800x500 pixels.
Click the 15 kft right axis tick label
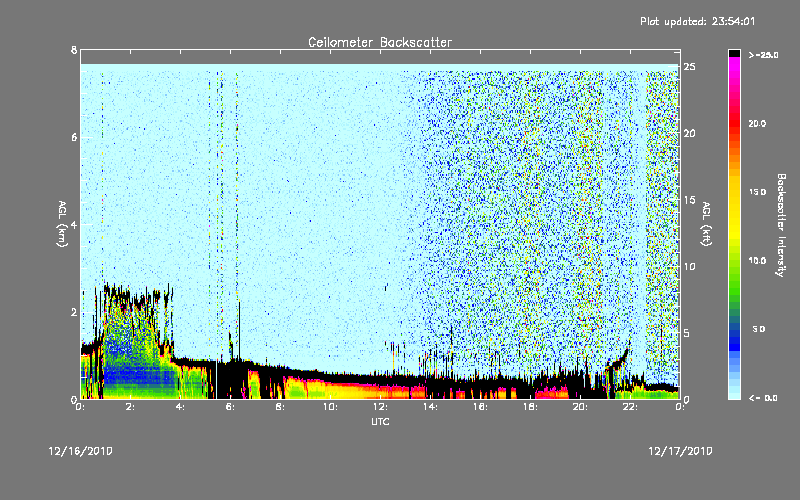pyautogui.click(x=689, y=200)
